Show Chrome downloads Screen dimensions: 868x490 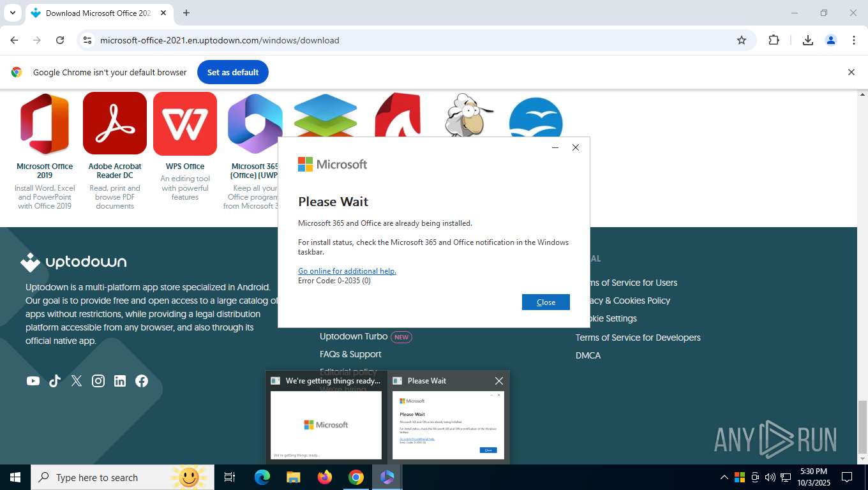tap(807, 40)
